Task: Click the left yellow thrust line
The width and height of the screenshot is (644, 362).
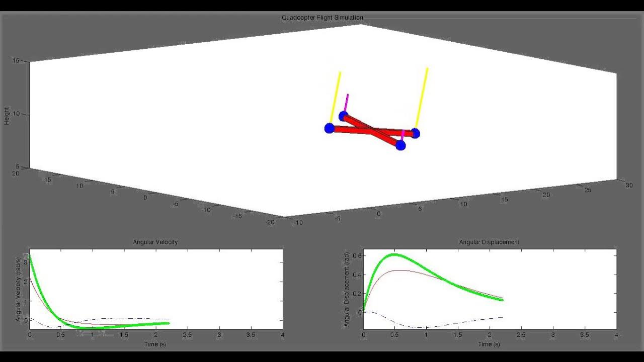Action: tap(335, 98)
